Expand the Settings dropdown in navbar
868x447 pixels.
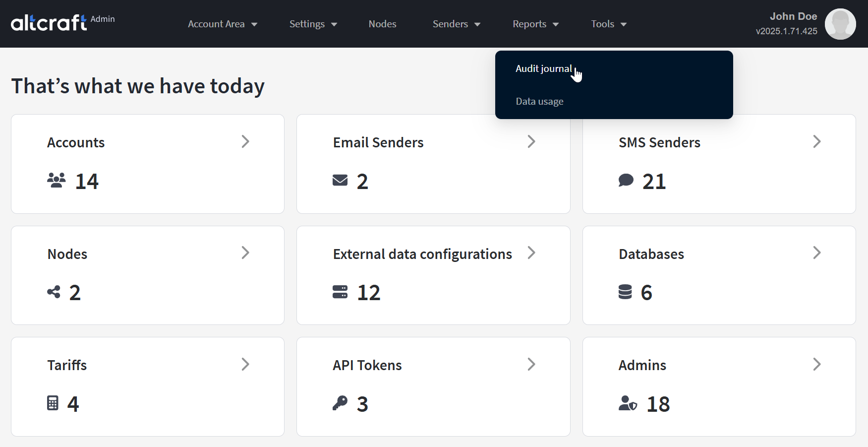tap(313, 24)
